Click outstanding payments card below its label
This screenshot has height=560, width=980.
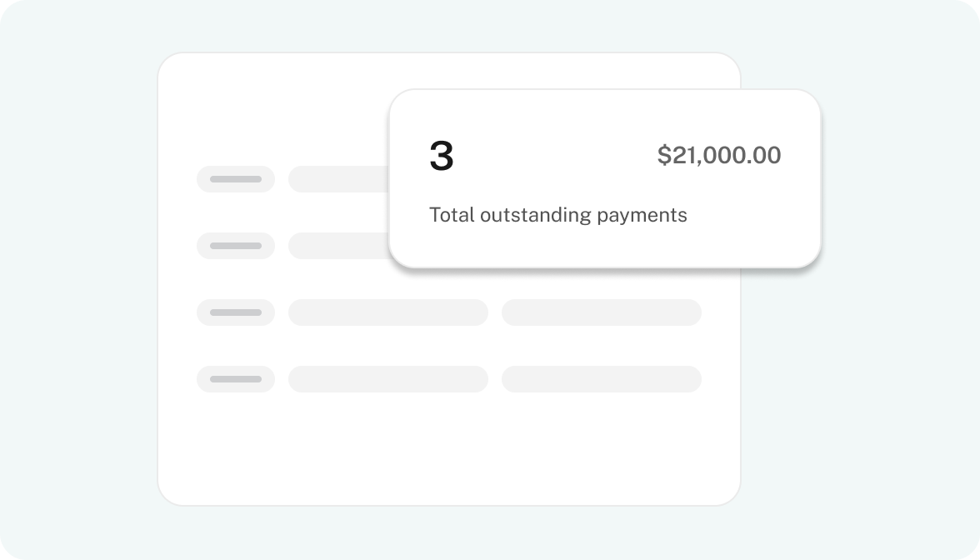click(604, 246)
